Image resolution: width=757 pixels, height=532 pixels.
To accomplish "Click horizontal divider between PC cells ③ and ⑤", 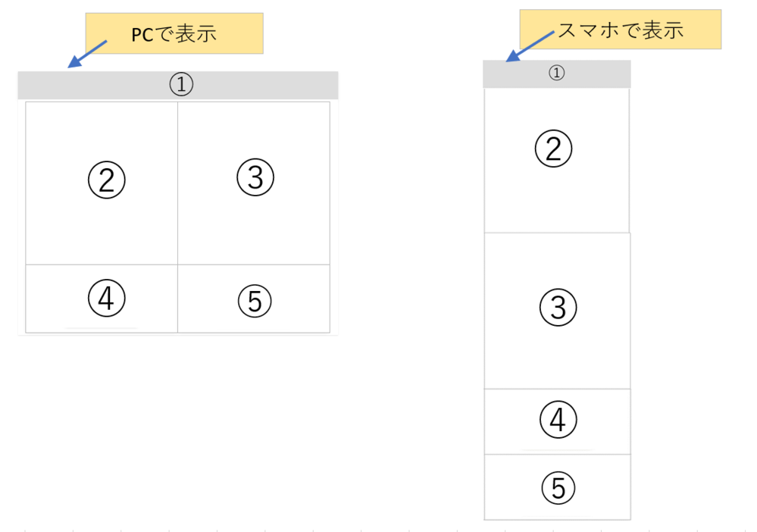I will pos(254,264).
